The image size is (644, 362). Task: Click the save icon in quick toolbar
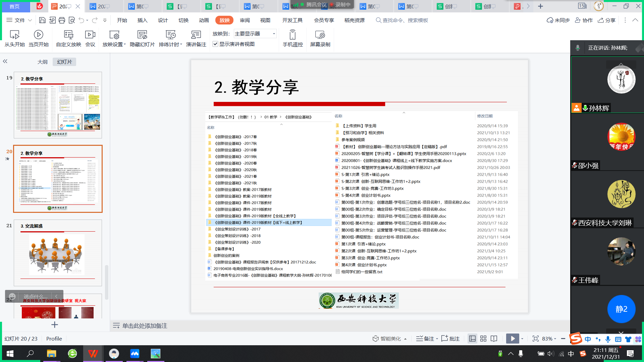(42, 20)
